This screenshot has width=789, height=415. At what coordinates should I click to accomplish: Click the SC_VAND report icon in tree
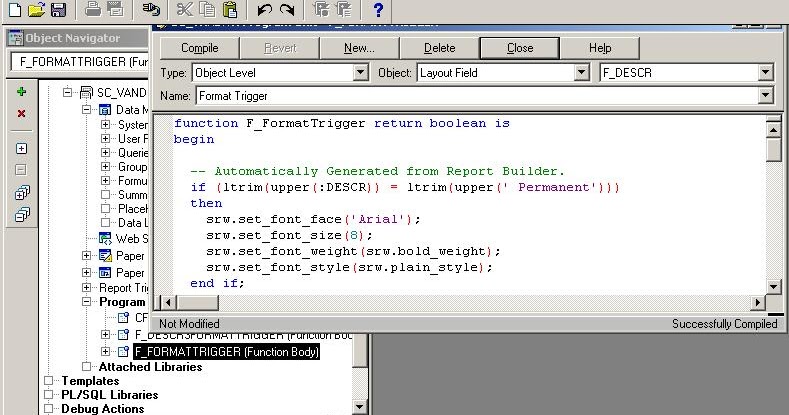[87, 93]
